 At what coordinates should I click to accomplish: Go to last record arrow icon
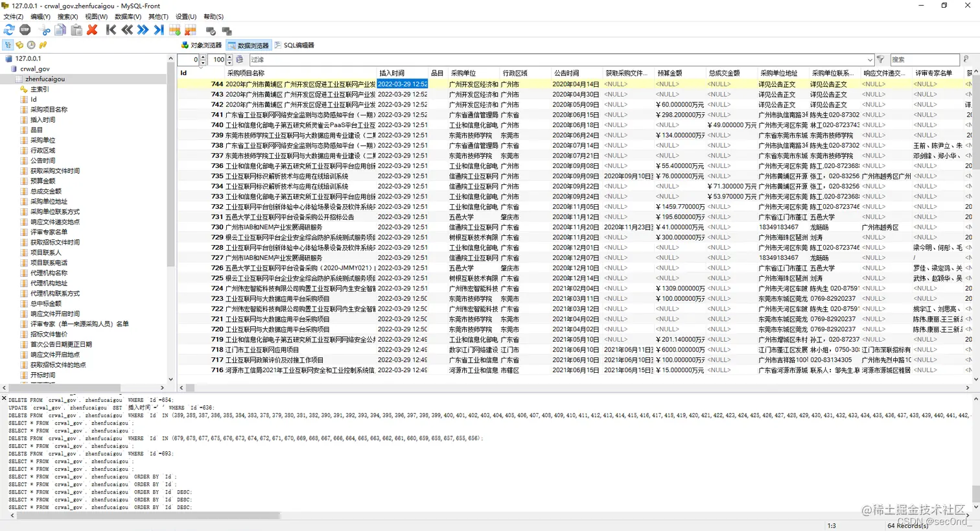(x=159, y=30)
